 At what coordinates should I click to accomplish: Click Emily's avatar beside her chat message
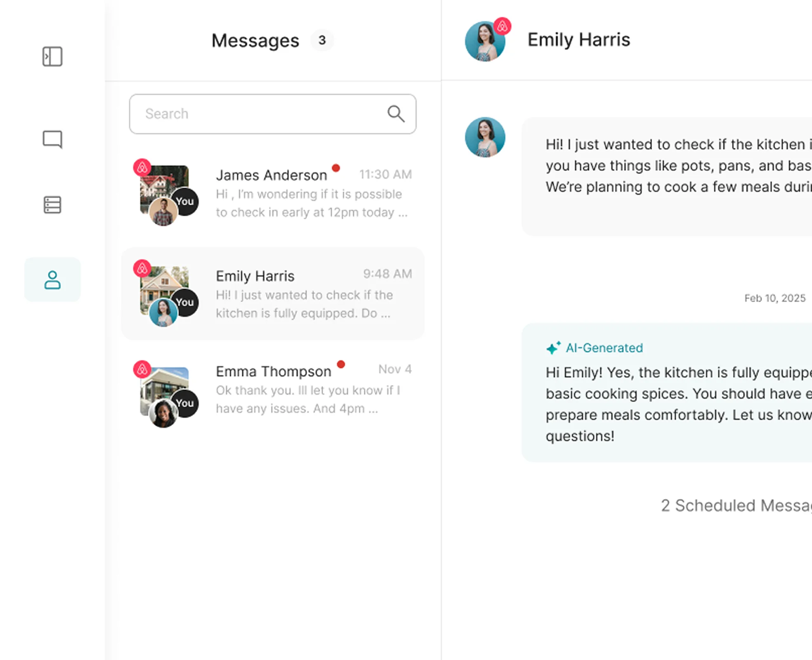pyautogui.click(x=485, y=137)
